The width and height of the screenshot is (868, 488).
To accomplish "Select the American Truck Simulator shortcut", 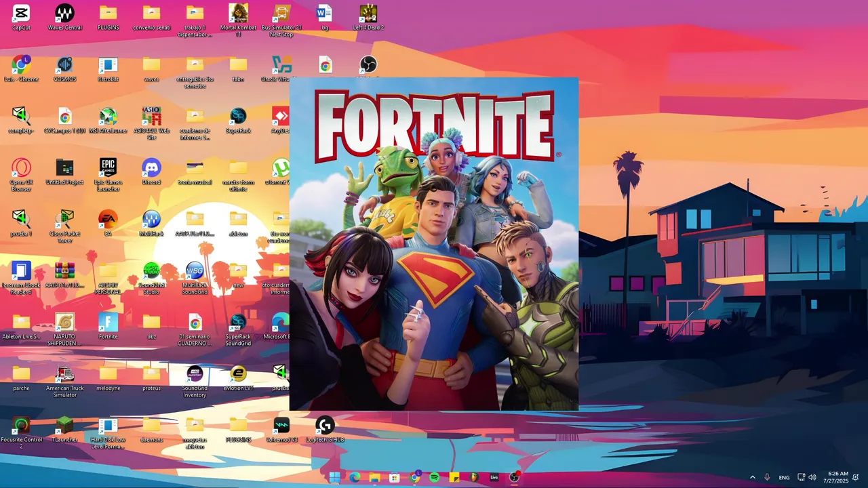I will 64,381.
